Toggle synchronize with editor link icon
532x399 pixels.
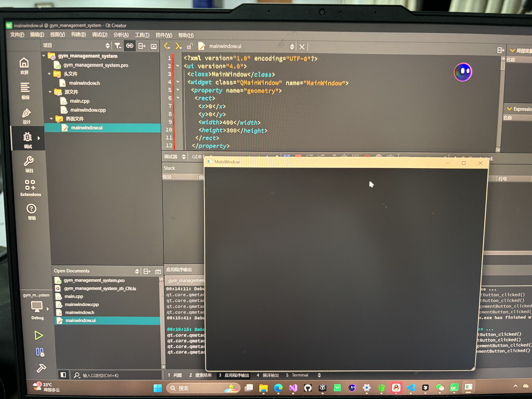130,46
